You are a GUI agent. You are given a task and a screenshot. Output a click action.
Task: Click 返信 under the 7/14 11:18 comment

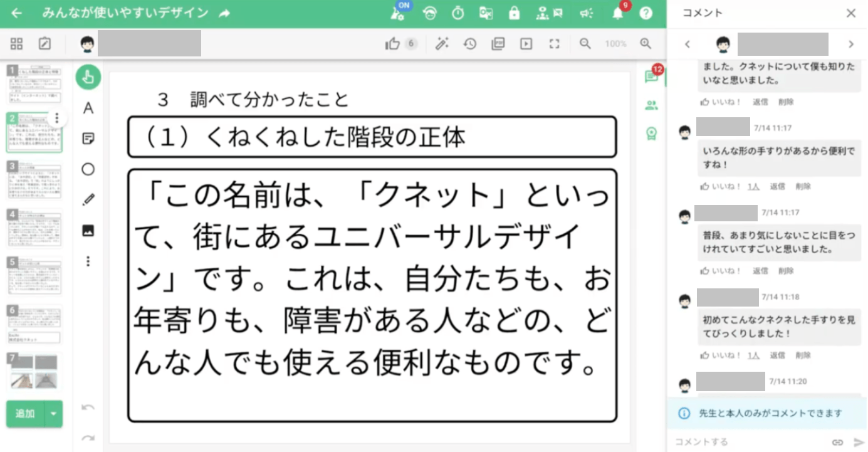777,355
